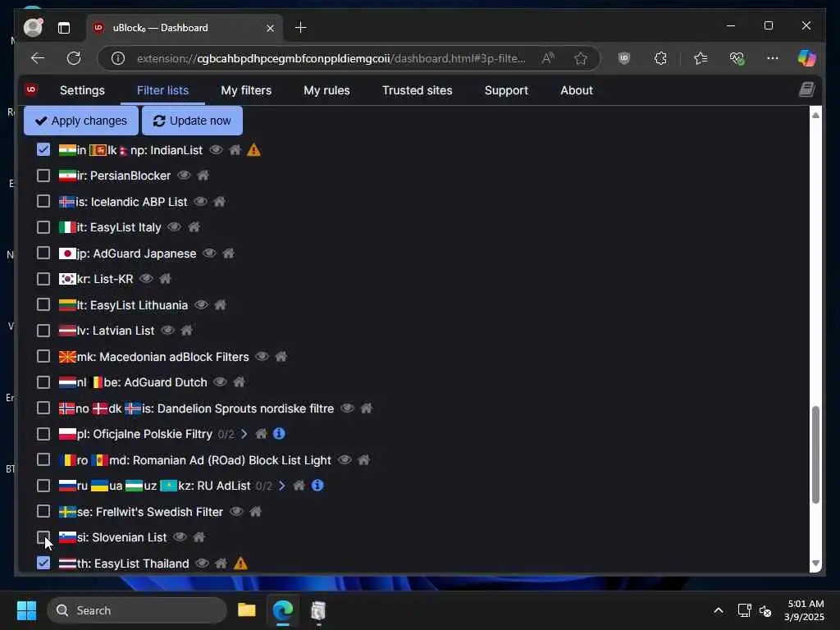View content of PersianBlocker list

[184, 176]
